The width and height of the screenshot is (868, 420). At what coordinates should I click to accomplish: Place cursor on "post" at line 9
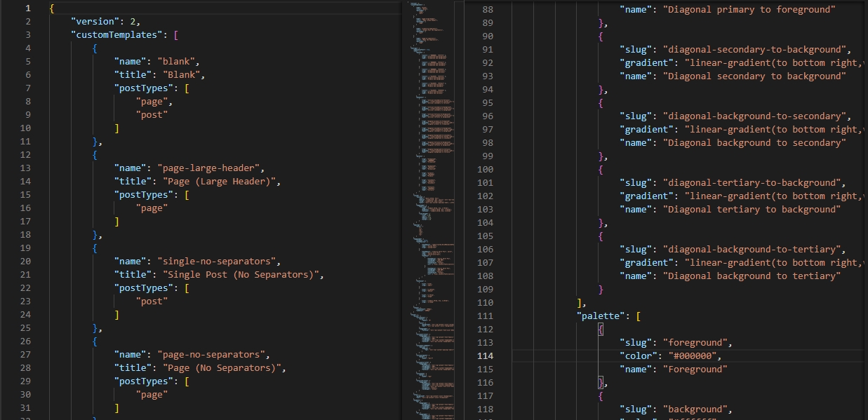pos(152,114)
